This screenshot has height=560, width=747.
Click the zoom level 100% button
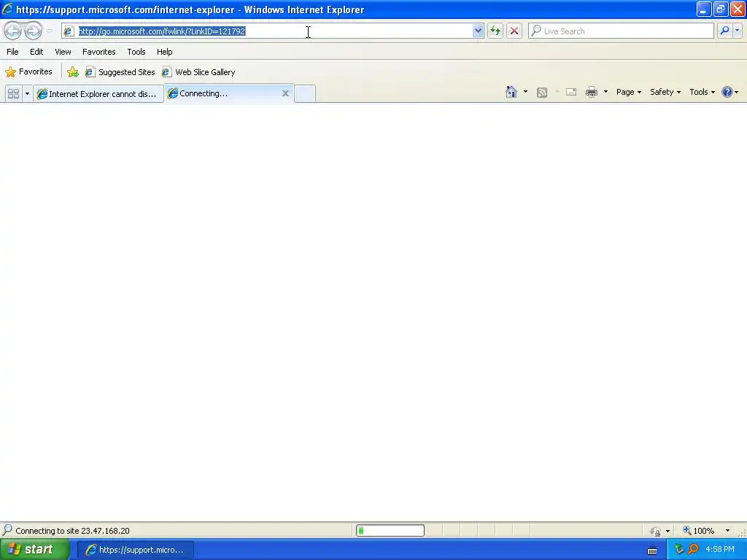point(698,531)
